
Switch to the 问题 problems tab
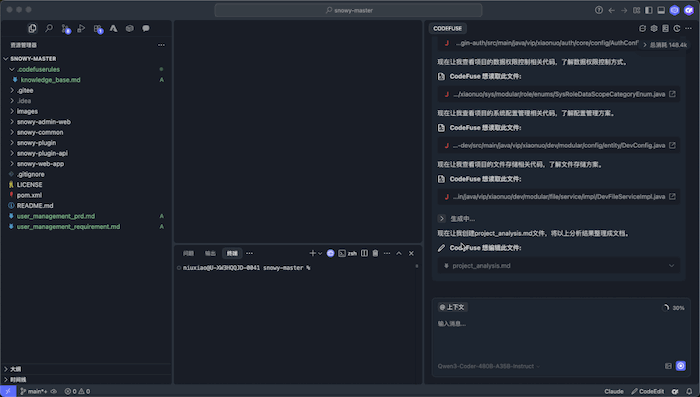188,253
